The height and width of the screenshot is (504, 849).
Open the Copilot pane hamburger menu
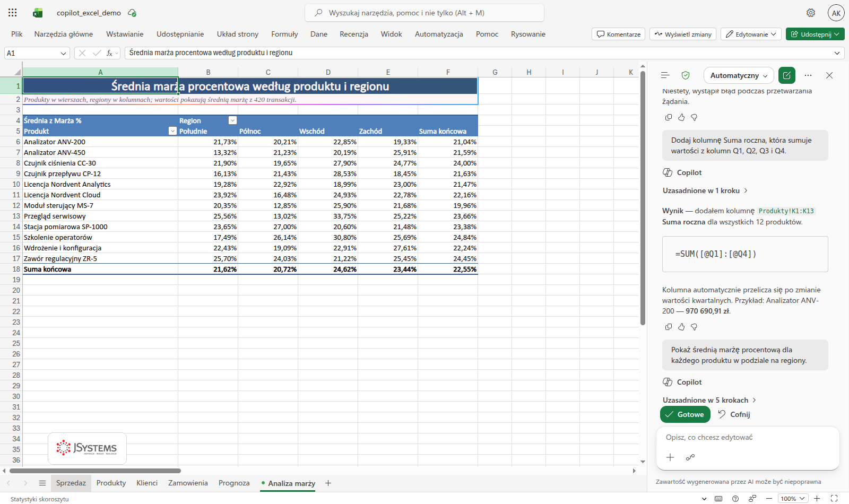coord(665,75)
